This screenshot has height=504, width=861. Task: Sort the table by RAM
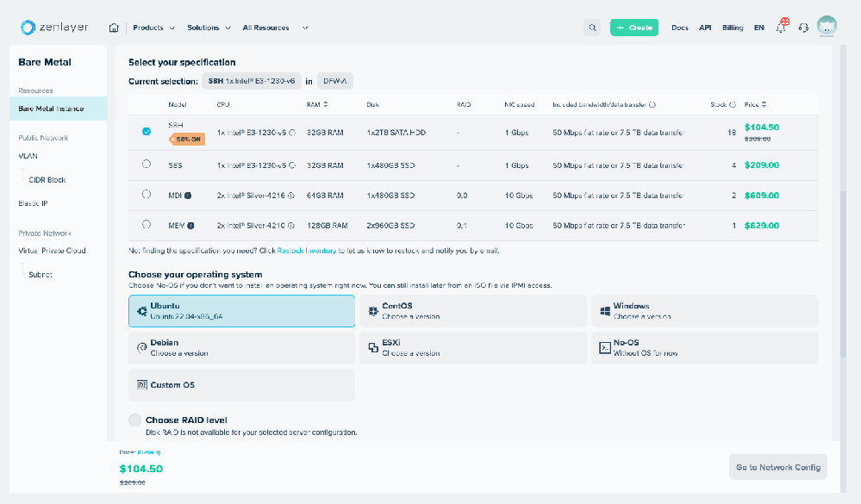pos(326,104)
